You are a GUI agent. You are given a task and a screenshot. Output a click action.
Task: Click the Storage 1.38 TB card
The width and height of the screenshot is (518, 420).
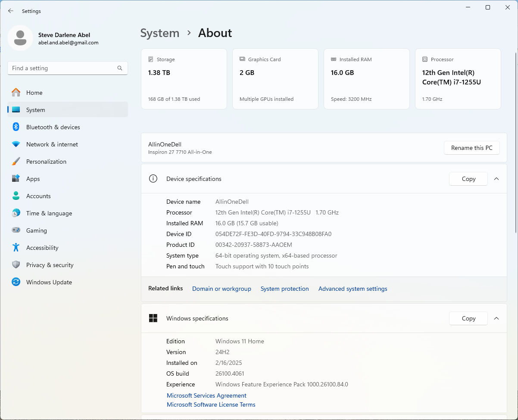click(184, 79)
